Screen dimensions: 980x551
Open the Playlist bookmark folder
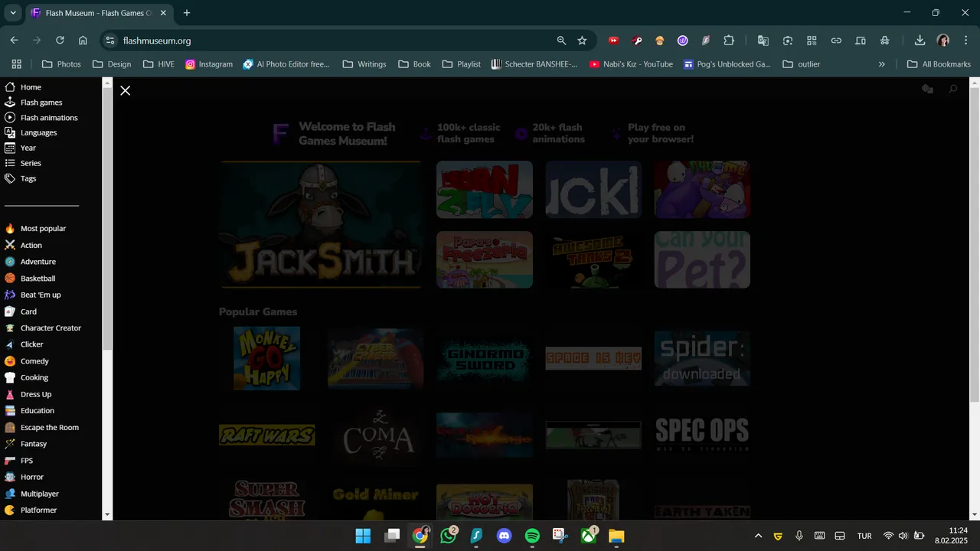click(462, 64)
